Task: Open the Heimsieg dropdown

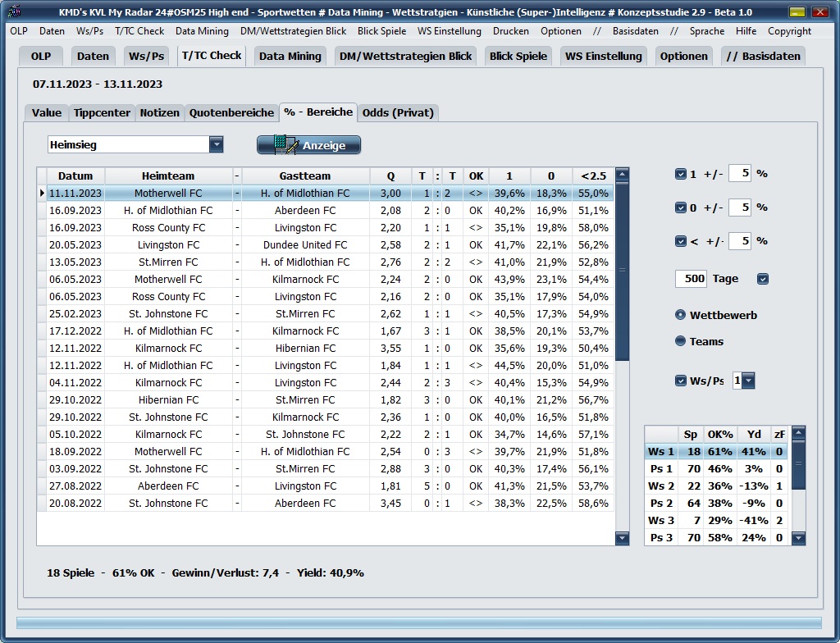Action: 216,145
